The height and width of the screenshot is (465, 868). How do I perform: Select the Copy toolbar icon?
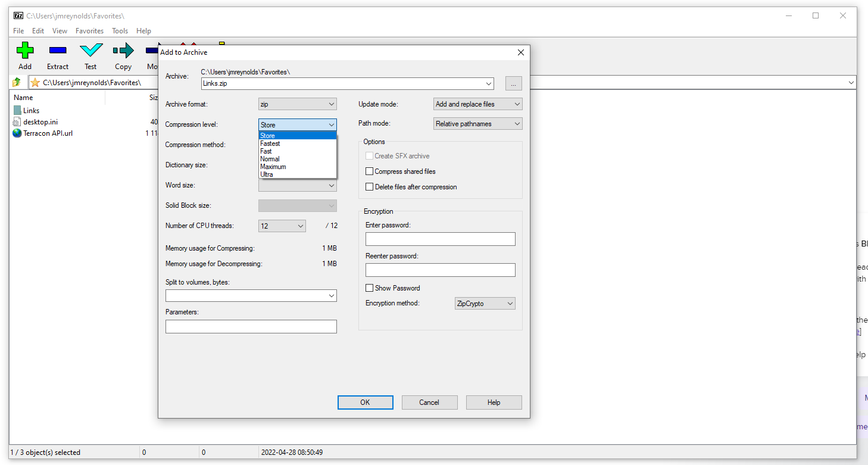point(123,52)
